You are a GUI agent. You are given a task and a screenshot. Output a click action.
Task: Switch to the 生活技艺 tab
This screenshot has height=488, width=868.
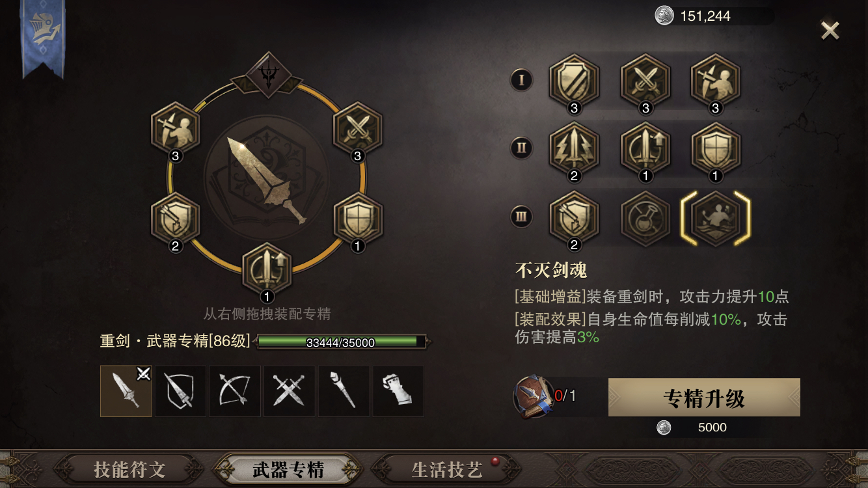(x=448, y=469)
